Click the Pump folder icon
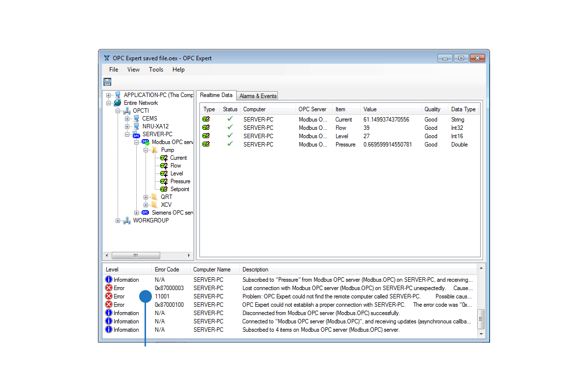The height and width of the screenshot is (392, 588). 155,150
